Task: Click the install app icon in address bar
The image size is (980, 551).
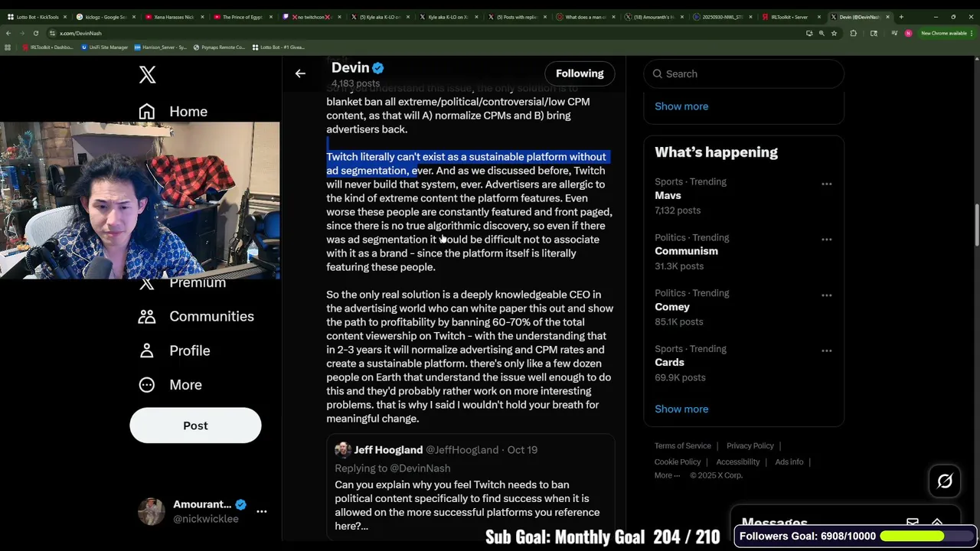Action: pos(809,33)
